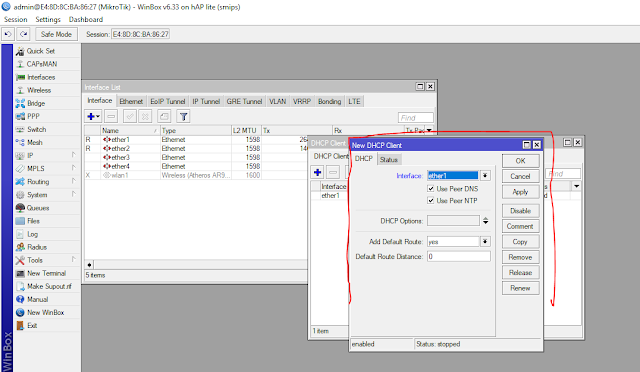Toggle the Safe Mode button
This screenshot has height=372, width=640.
[x=56, y=34]
